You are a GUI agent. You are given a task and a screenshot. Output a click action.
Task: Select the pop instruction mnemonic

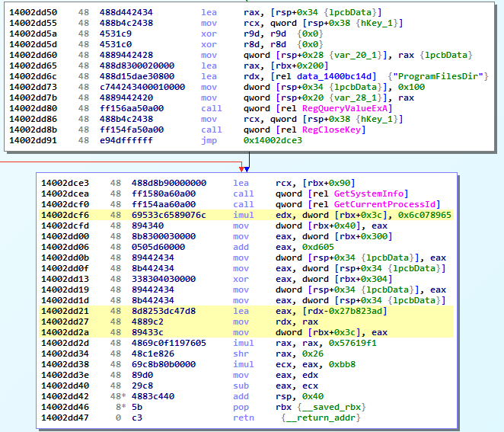click(241, 407)
